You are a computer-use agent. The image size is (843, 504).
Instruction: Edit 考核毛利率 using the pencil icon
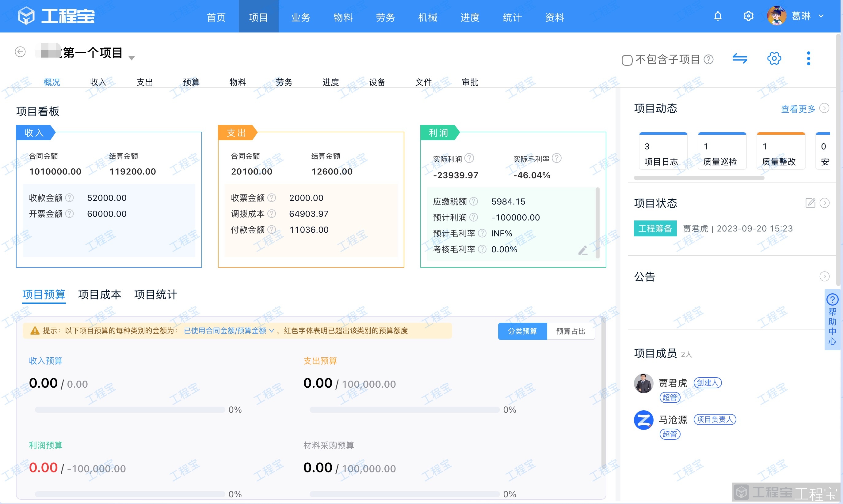pos(583,250)
